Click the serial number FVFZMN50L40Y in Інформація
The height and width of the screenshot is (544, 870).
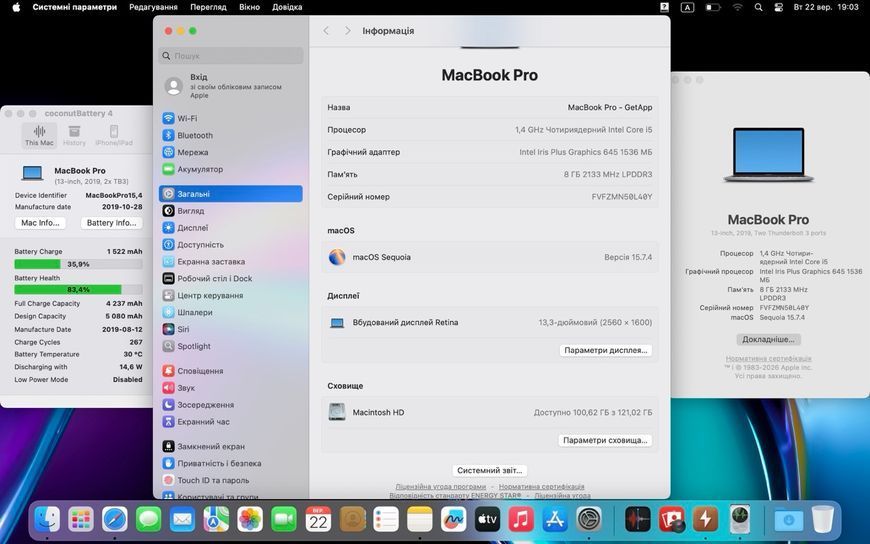621,197
